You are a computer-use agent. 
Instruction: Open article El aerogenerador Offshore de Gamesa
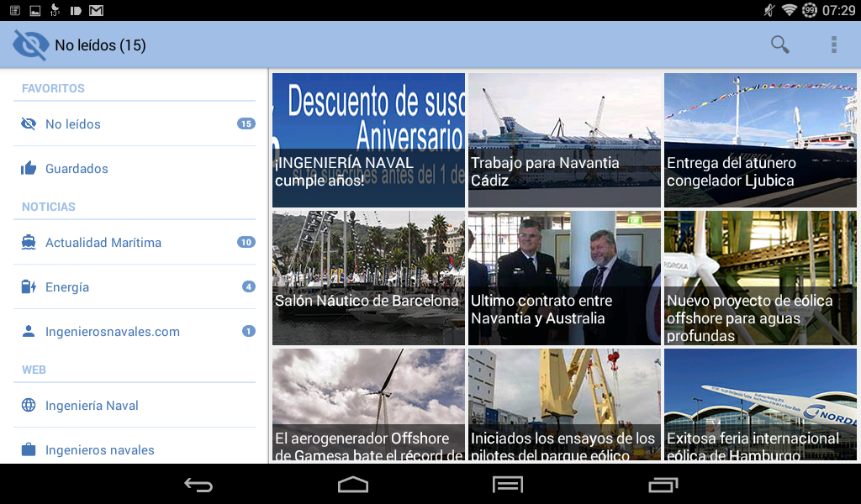368,405
